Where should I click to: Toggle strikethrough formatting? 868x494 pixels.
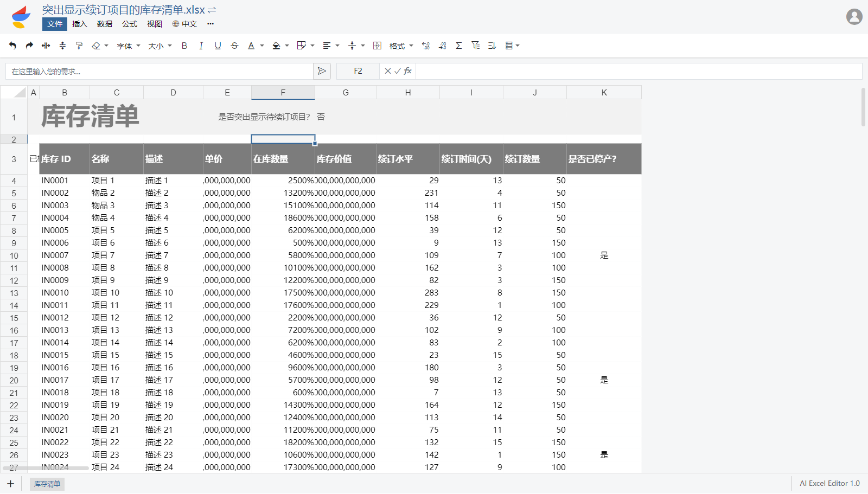point(234,46)
